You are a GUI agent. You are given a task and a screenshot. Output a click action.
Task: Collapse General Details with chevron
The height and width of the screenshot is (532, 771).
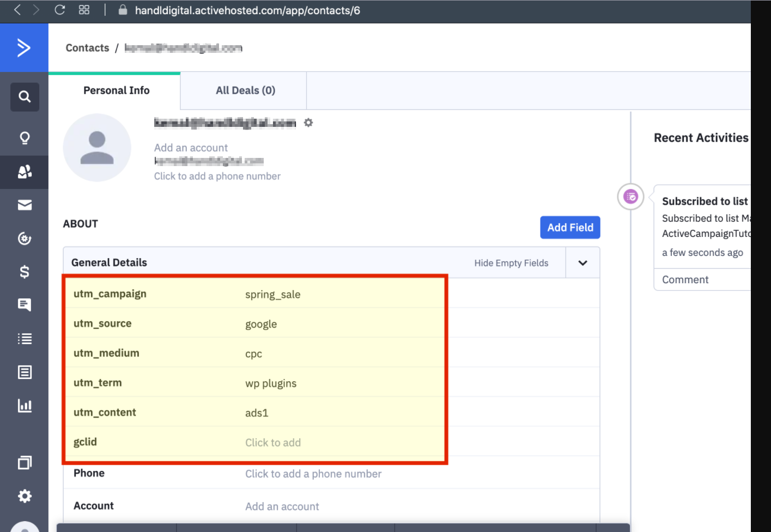coord(582,263)
